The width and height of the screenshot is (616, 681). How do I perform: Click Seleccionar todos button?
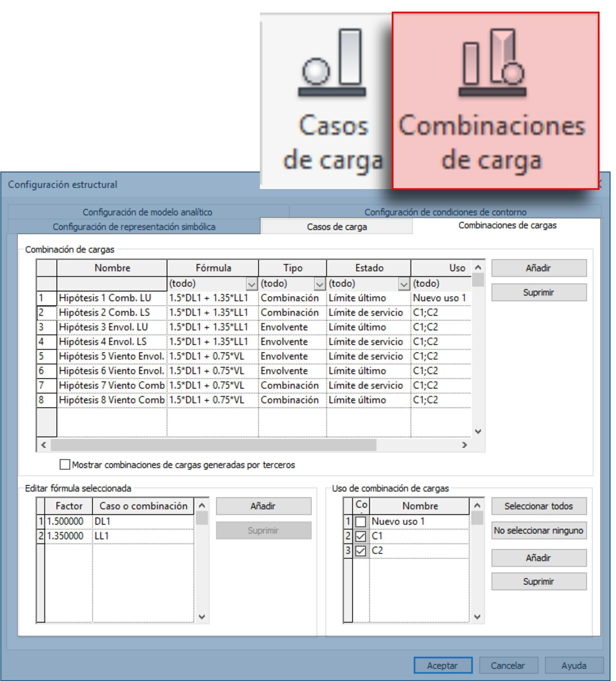pos(539,506)
